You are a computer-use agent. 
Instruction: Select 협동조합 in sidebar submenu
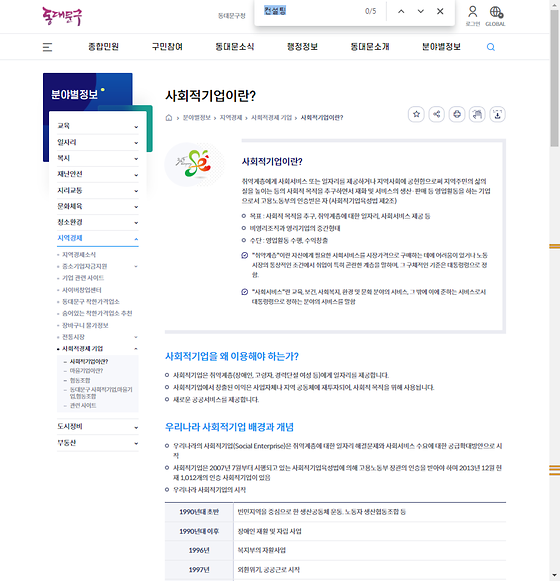80,380
